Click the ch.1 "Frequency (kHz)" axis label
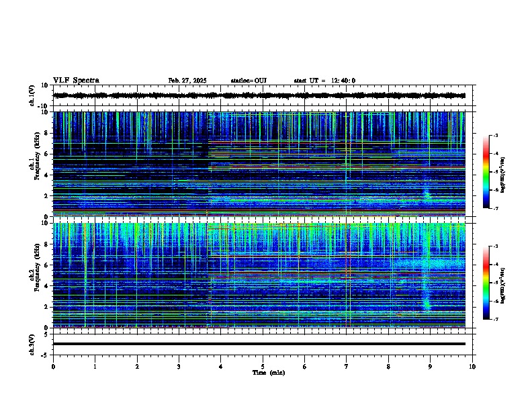Screen dimensions: 532x411 [x=37, y=156]
